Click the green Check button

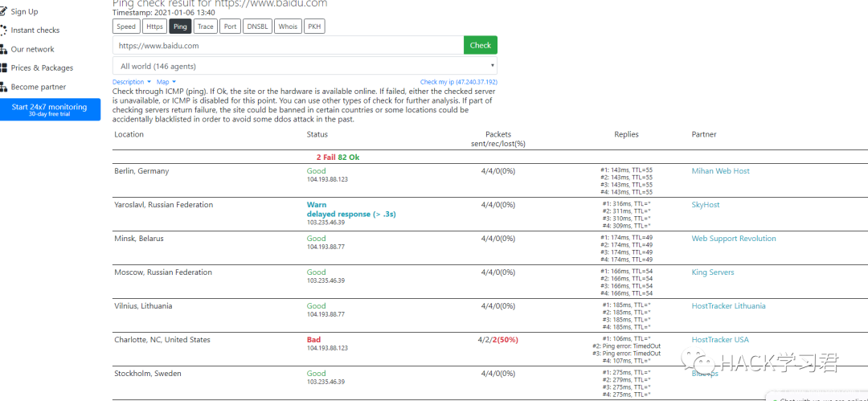[x=481, y=46]
